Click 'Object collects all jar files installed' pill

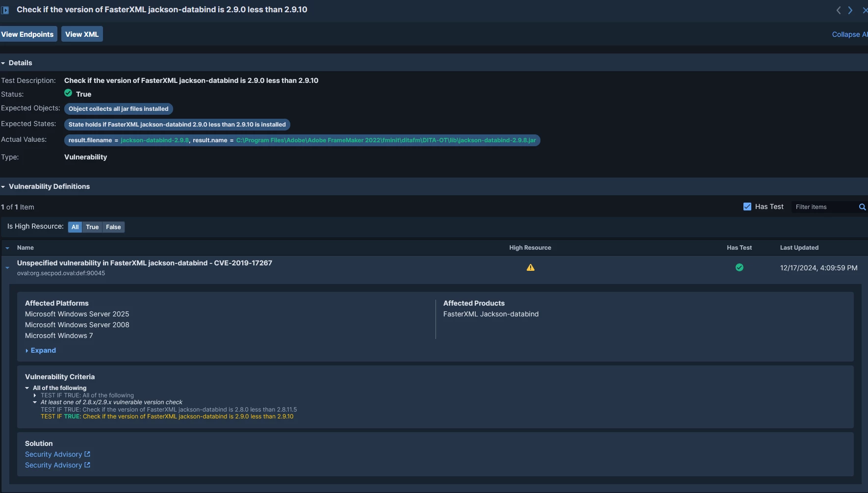coord(119,109)
